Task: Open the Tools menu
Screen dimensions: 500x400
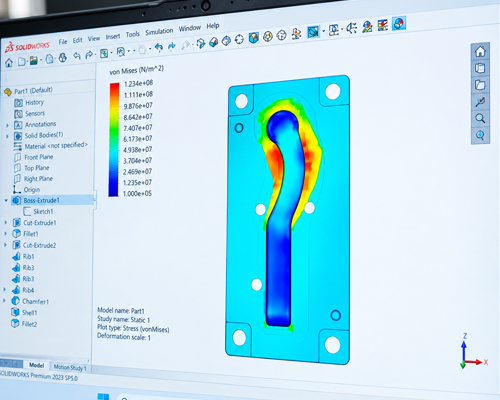Action: click(x=133, y=34)
